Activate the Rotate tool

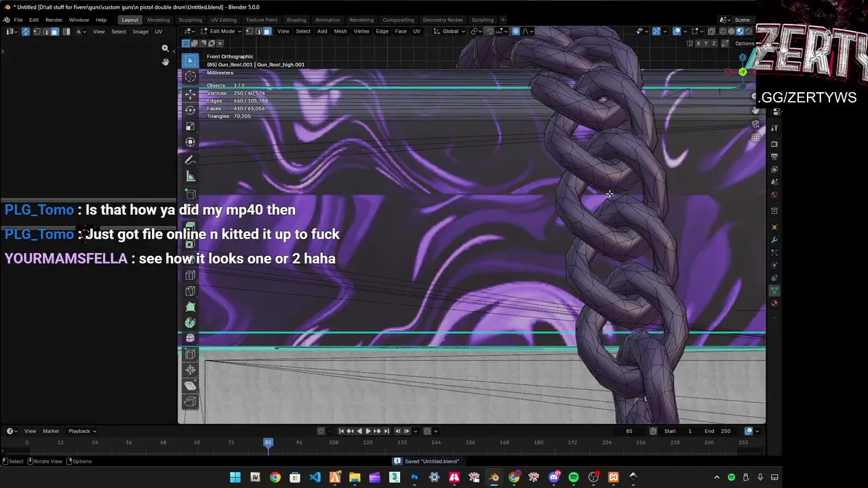(190, 110)
